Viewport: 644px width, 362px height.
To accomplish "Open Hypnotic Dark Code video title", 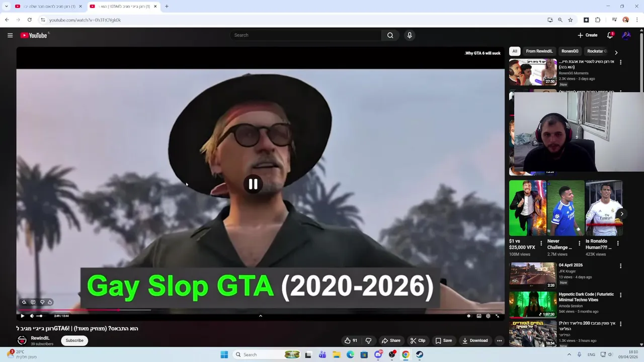I will point(586,297).
